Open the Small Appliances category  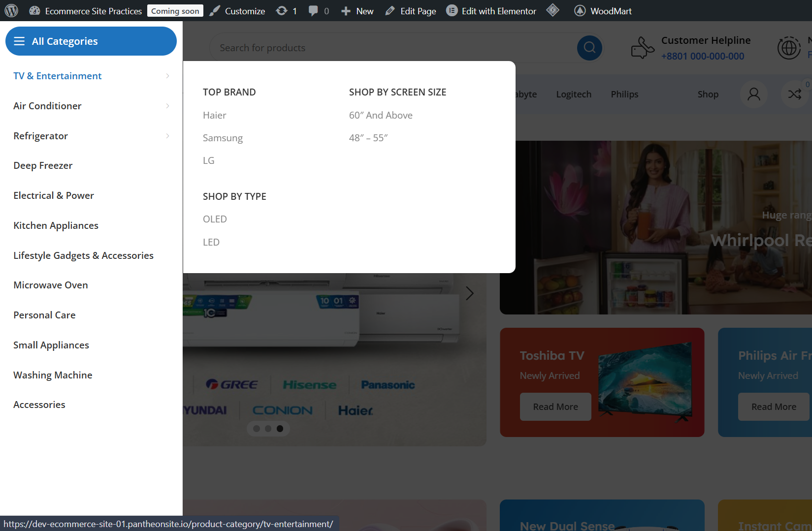[x=51, y=345]
